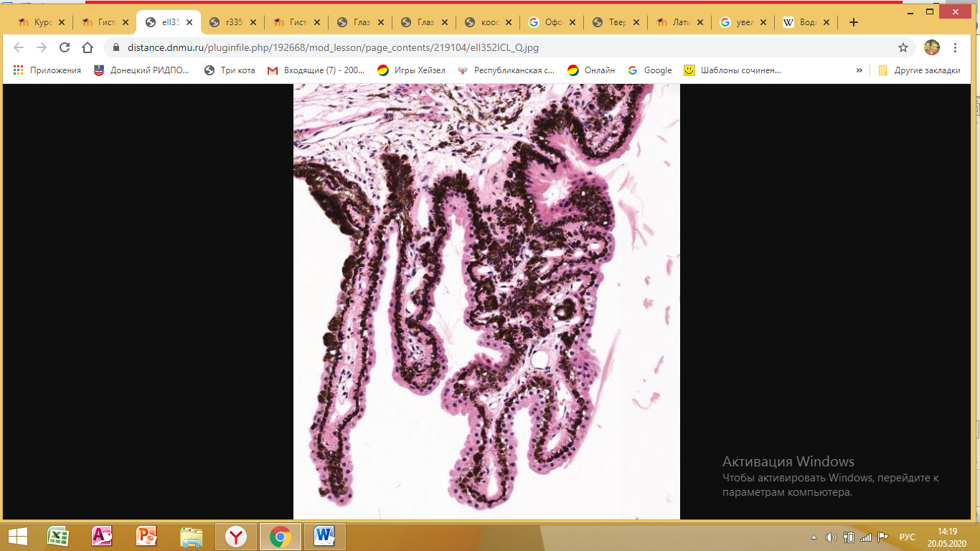Switch to the Лати tab
The image size is (980, 551).
tap(680, 22)
